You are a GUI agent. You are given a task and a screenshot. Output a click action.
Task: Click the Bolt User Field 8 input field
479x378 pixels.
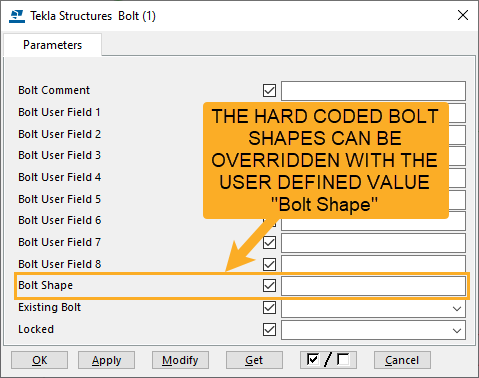(373, 264)
